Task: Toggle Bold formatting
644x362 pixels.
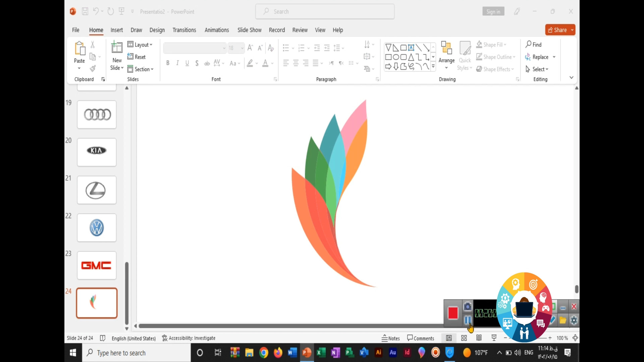Action: 168,63
